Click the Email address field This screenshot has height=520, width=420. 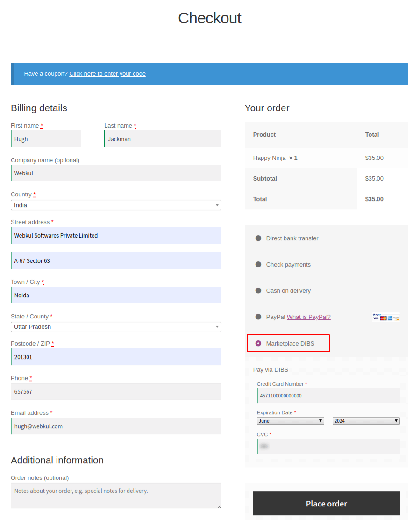tap(116, 426)
